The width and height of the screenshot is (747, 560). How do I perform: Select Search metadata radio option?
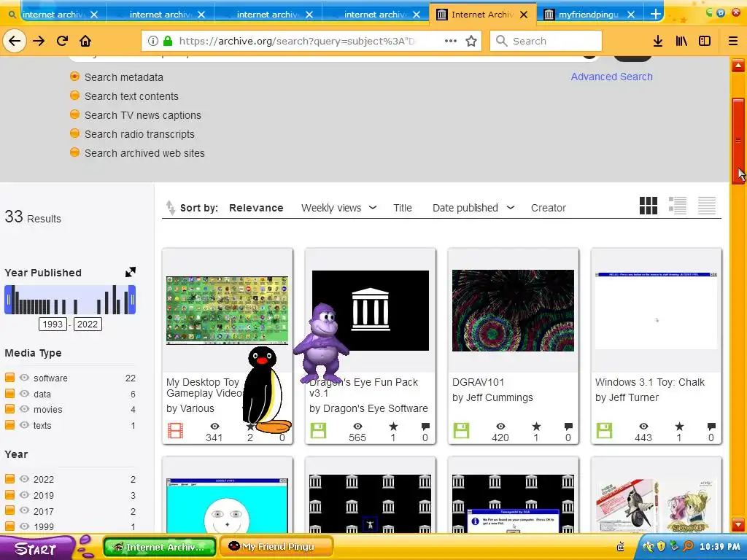point(74,77)
